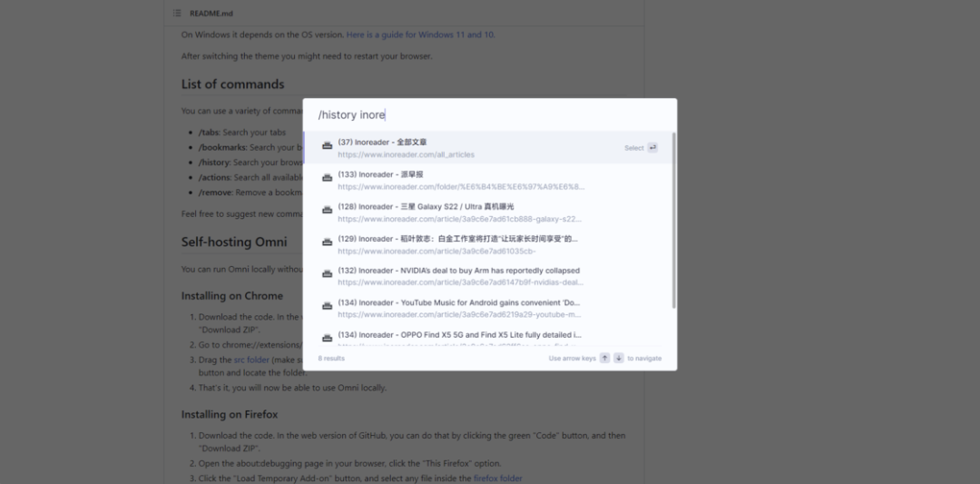Open the Inoreader NVIDIA Arm deal result
Image resolution: width=980 pixels, height=484 pixels.
point(488,276)
